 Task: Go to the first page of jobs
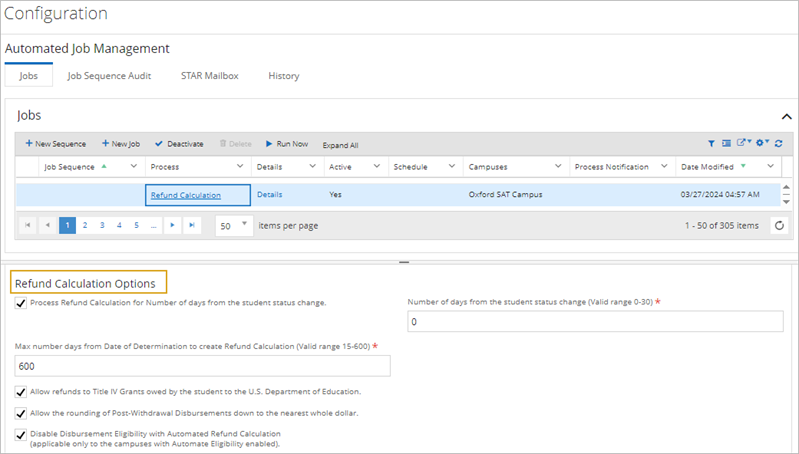pos(28,225)
